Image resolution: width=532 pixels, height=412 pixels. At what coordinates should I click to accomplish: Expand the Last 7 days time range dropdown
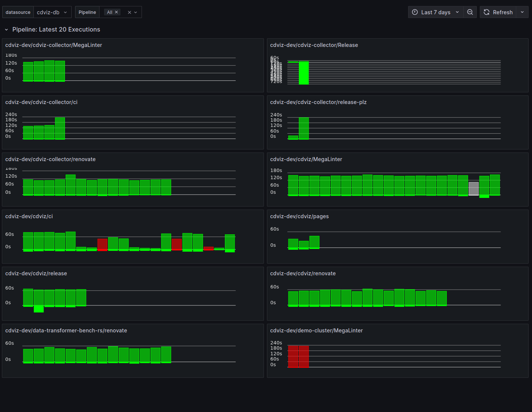[457, 12]
